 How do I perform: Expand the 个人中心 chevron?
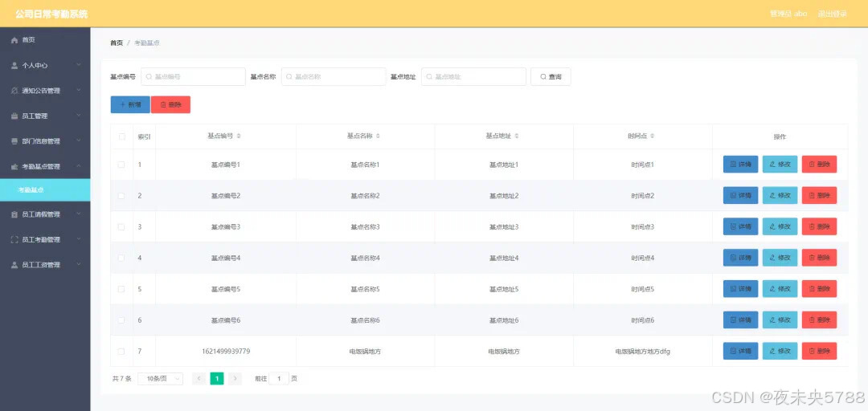click(x=79, y=65)
